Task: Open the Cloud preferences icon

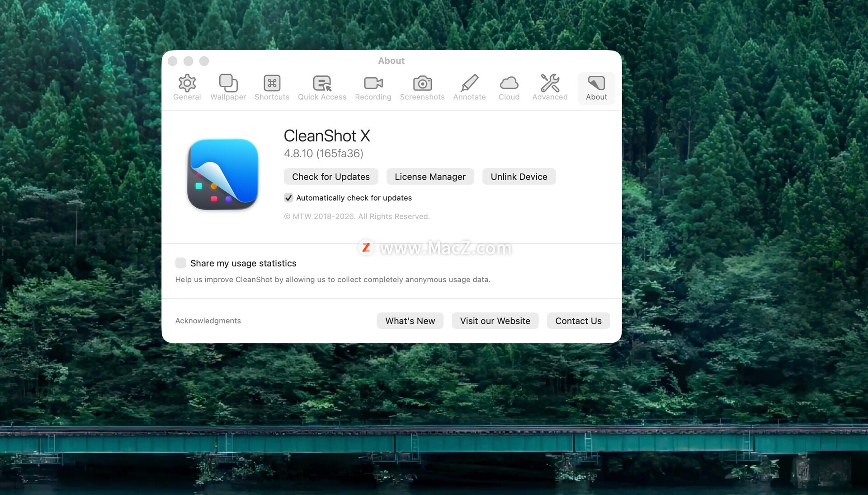Action: pos(509,83)
